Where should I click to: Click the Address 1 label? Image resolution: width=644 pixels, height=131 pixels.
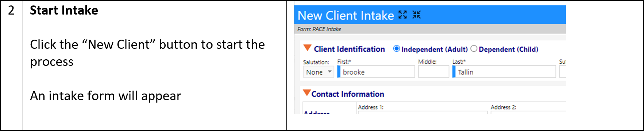click(371, 107)
